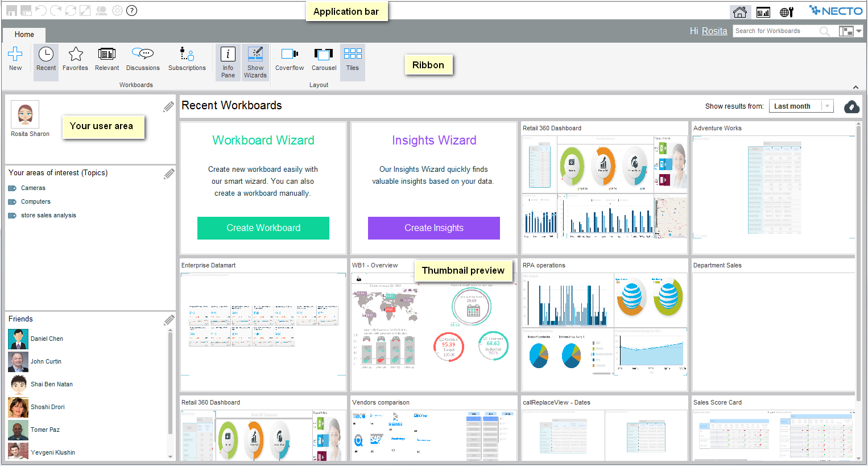The height and width of the screenshot is (466, 868).
Task: Select the Home ribbon tab
Action: (x=24, y=35)
